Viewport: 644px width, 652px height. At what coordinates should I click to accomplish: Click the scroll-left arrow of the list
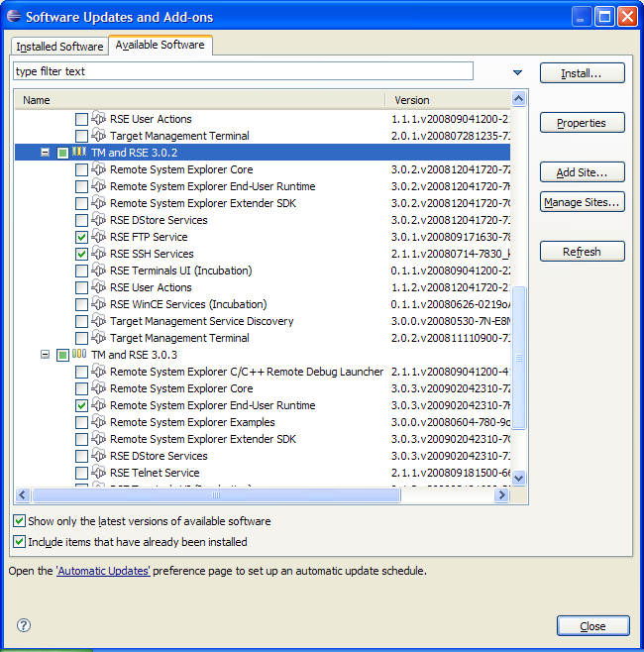pyautogui.click(x=23, y=494)
